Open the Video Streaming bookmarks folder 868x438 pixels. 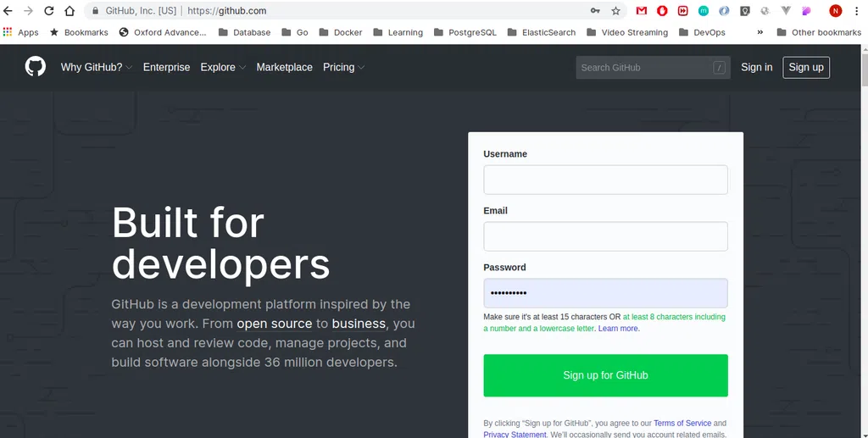pos(627,32)
